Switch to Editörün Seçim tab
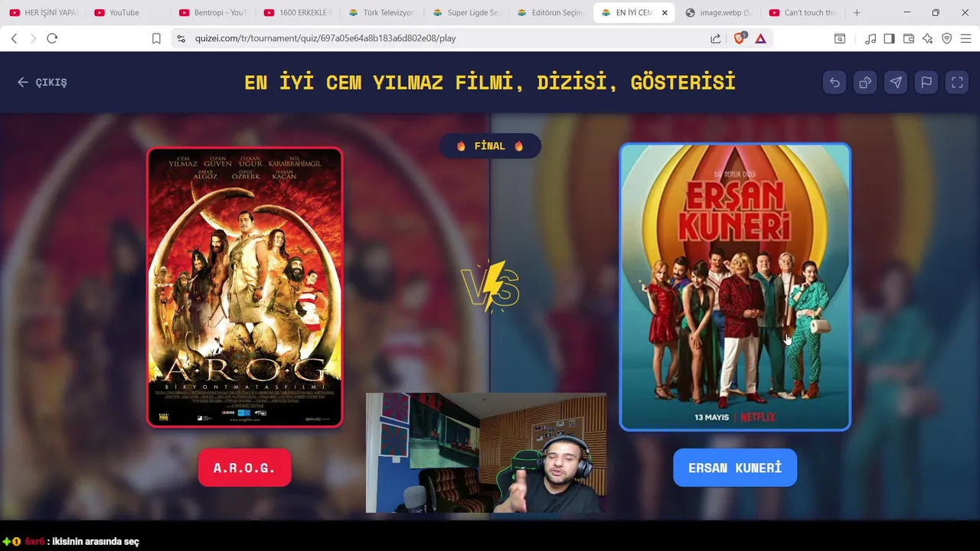Viewport: 980px width, 551px height. [x=550, y=12]
